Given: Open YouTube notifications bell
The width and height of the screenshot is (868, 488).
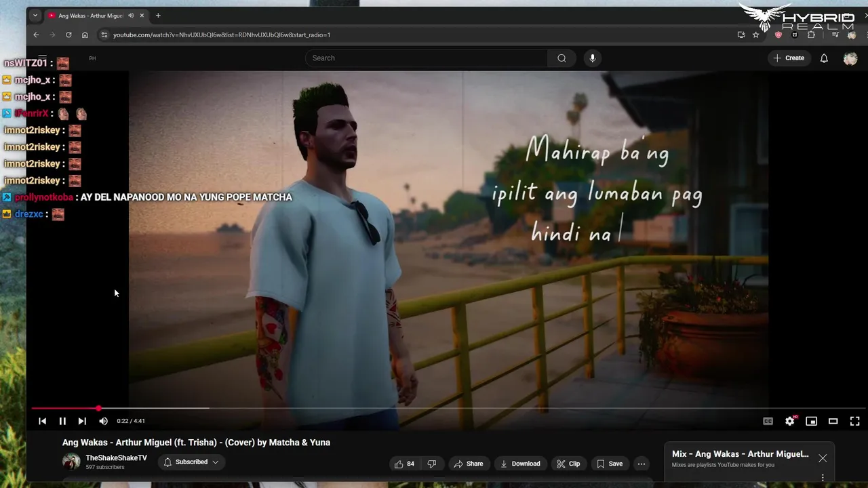Looking at the screenshot, I should click(824, 58).
